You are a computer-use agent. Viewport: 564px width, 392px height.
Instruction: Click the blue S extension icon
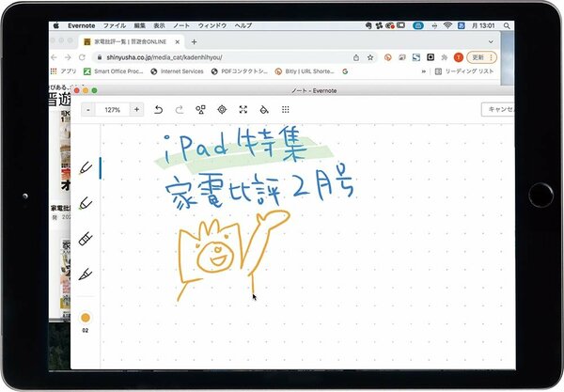pyautogui.click(x=416, y=57)
